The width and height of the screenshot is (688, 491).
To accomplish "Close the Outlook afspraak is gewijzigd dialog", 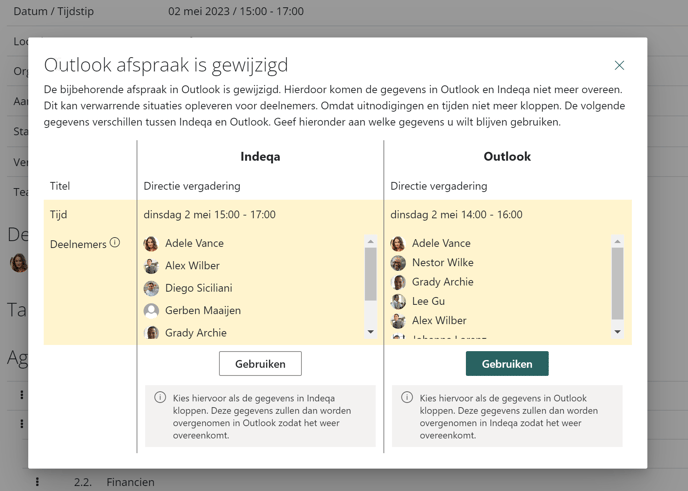I will coord(619,65).
